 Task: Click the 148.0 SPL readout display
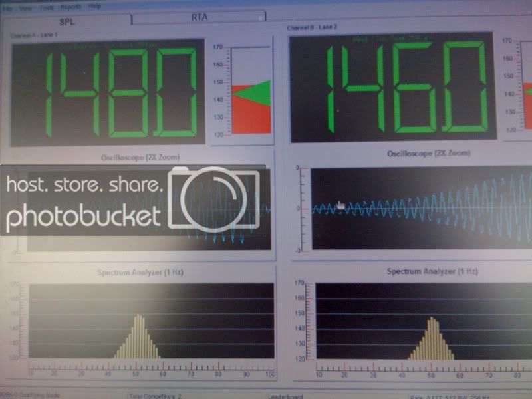108,92
